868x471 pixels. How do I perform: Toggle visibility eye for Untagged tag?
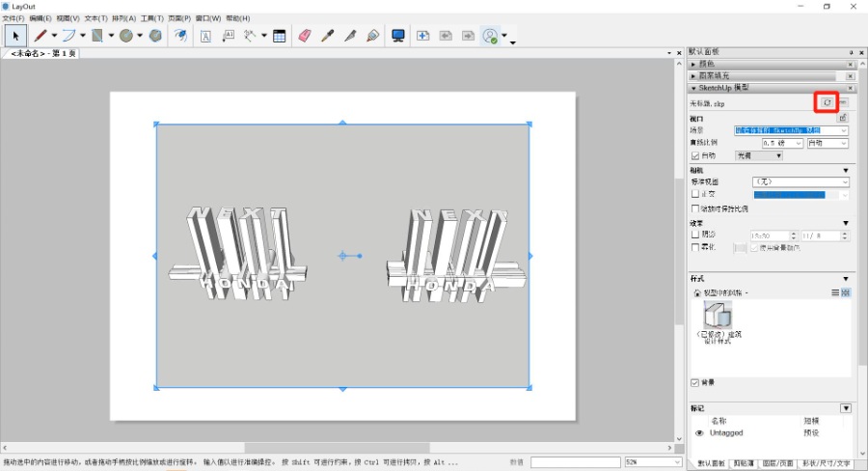click(698, 433)
